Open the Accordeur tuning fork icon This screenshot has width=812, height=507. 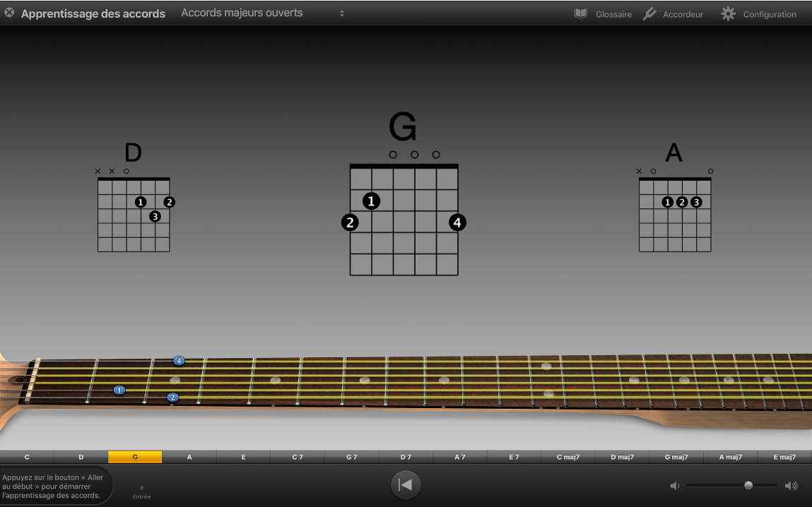pyautogui.click(x=649, y=13)
